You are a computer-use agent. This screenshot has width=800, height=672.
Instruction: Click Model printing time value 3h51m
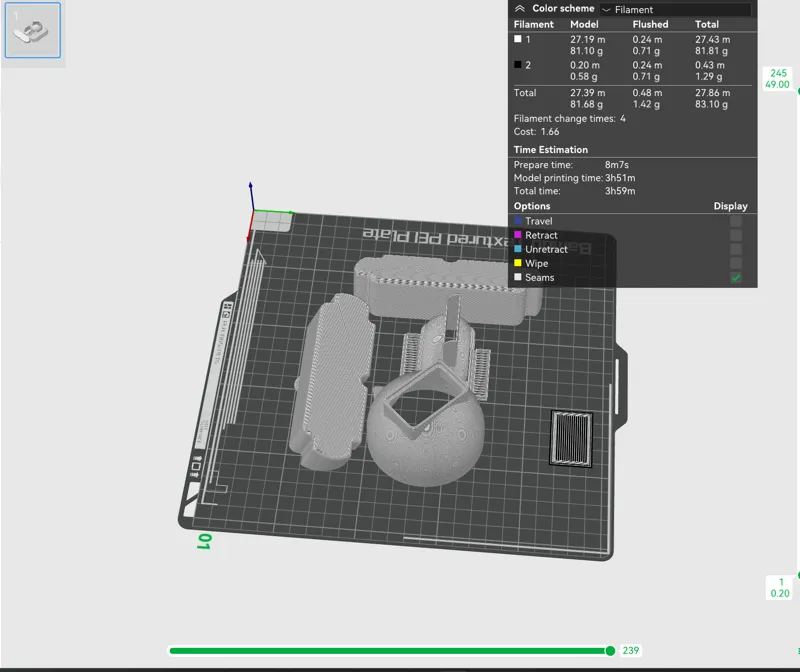(620, 178)
